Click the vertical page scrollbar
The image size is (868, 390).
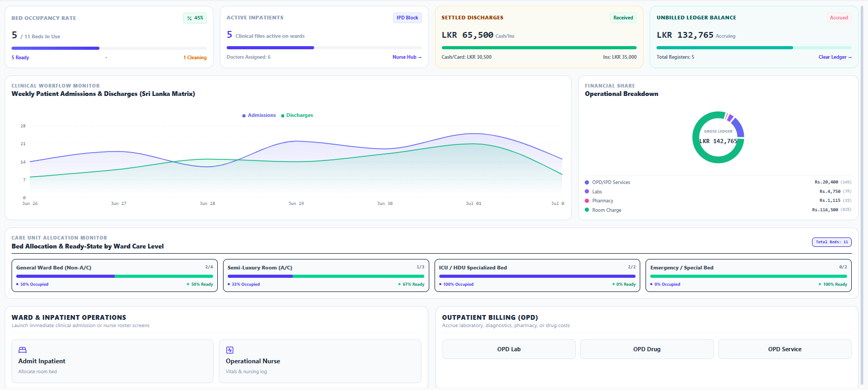pos(863,195)
